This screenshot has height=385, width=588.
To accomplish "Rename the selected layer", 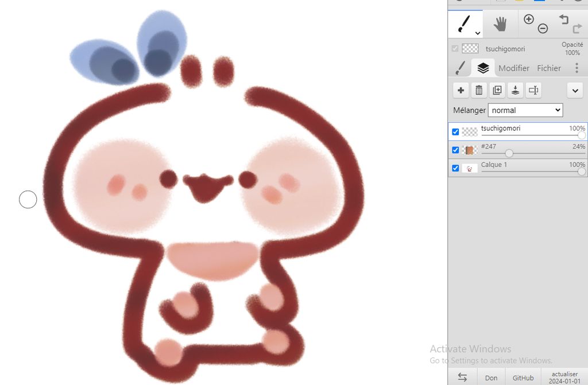I will pos(533,90).
